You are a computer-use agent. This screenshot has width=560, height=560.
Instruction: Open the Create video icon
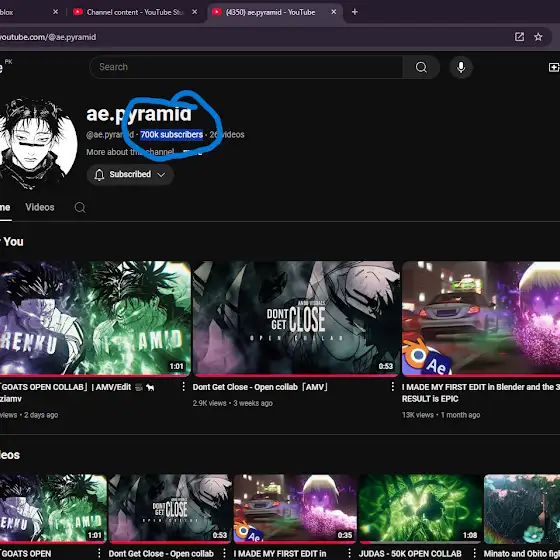pyautogui.click(x=554, y=67)
